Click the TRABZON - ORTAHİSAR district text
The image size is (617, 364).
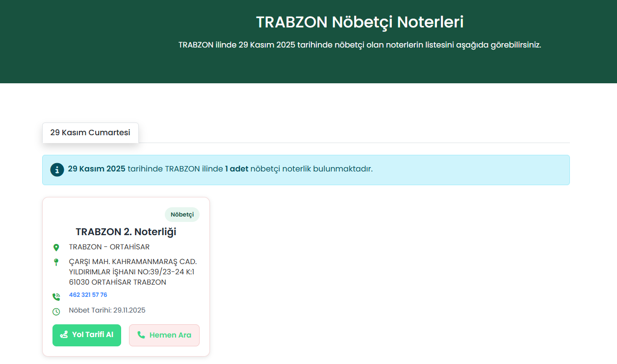(x=109, y=247)
